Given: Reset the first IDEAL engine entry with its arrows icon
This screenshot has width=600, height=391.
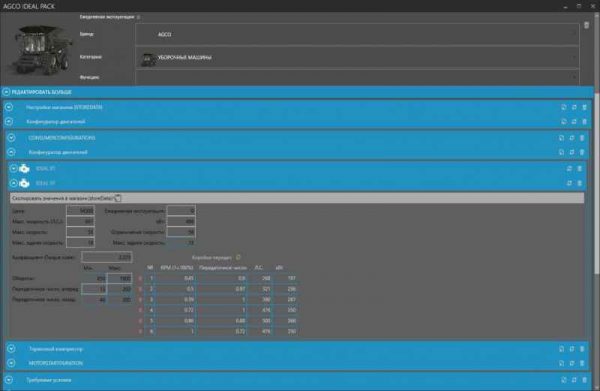Looking at the screenshot, I should [569, 168].
